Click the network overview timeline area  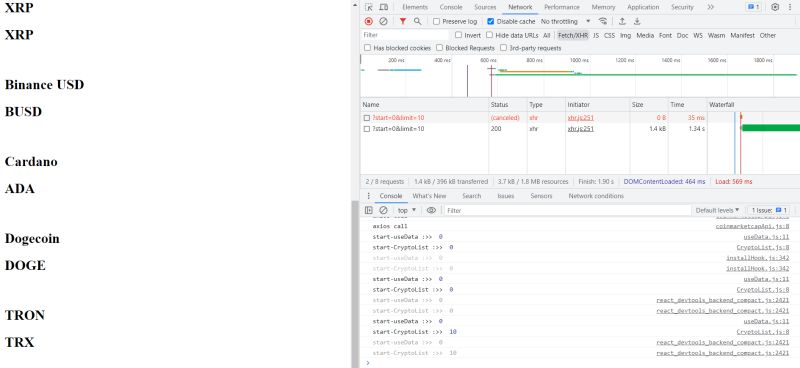click(580, 76)
